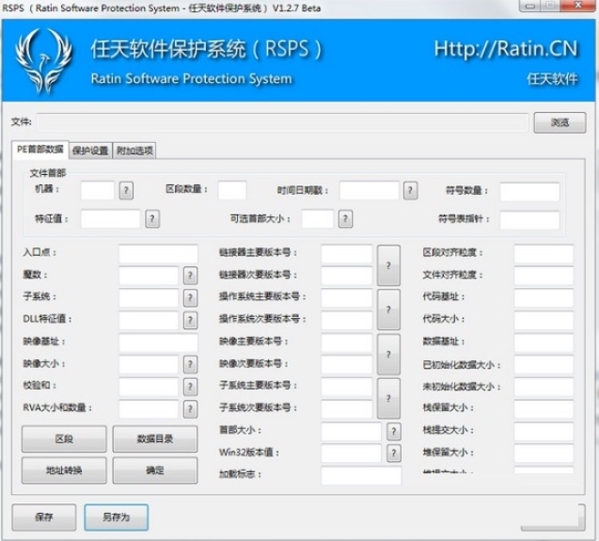The height and width of the screenshot is (541, 599).
Task: Click the tall ? help button beside 操作系统 version fields
Action: pos(389,309)
